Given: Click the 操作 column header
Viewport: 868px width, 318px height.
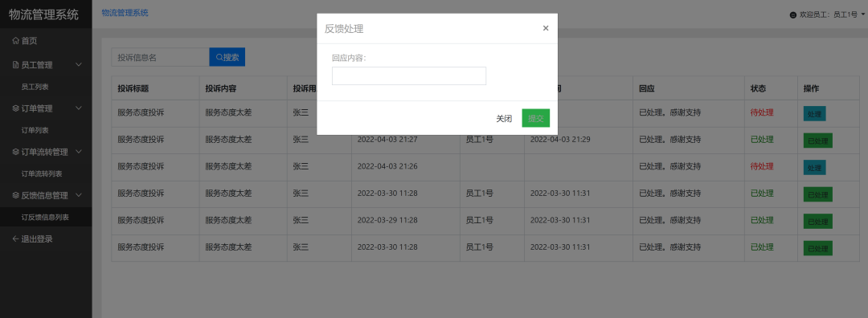Looking at the screenshot, I should [812, 88].
